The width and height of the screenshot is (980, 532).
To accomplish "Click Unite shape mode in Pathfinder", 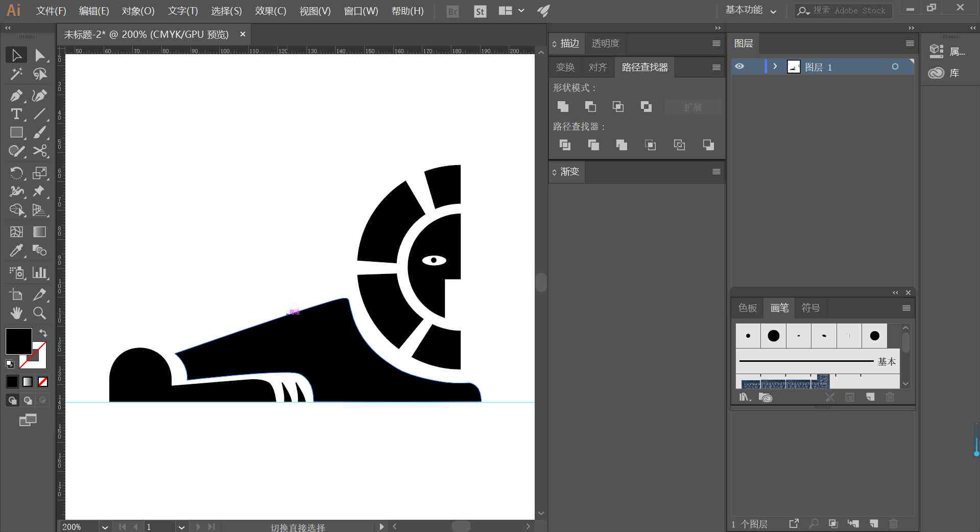I will click(x=563, y=106).
